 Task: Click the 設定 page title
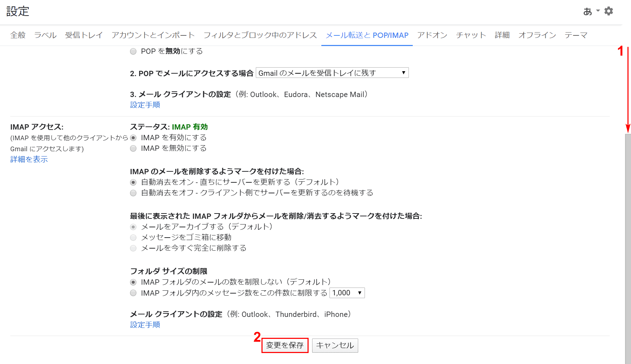pyautogui.click(x=18, y=11)
